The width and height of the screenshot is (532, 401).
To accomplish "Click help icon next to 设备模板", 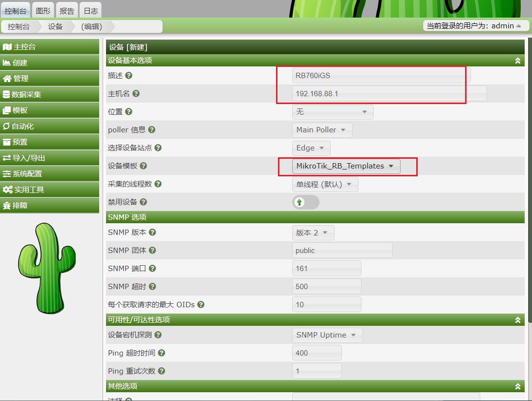I will [x=143, y=166].
